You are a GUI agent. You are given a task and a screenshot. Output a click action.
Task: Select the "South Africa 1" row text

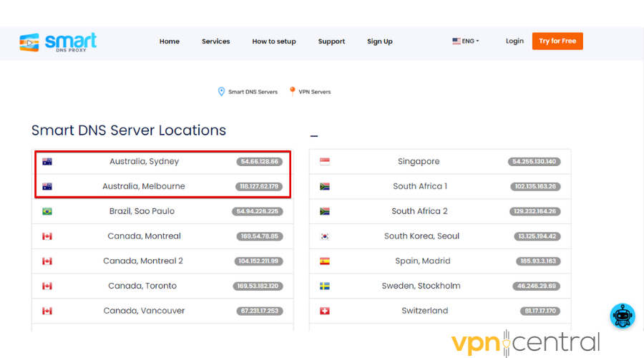click(x=420, y=186)
